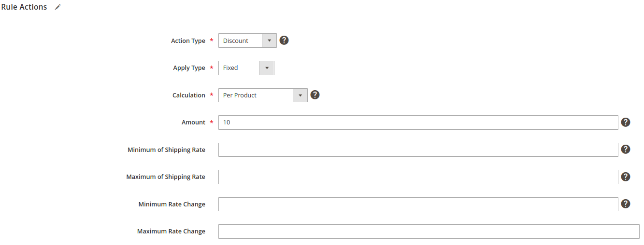Click the Amount field containing 10
Image resolution: width=644 pixels, height=245 pixels.
(418, 122)
